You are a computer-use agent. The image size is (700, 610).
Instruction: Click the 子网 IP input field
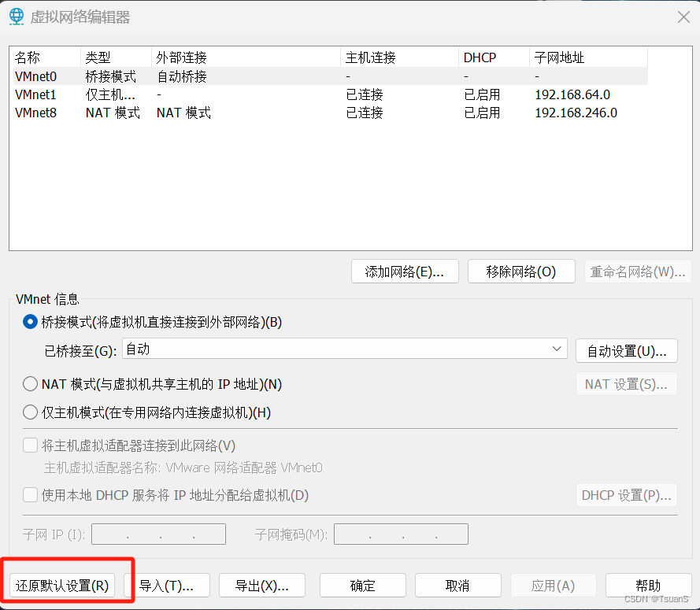coord(158,534)
